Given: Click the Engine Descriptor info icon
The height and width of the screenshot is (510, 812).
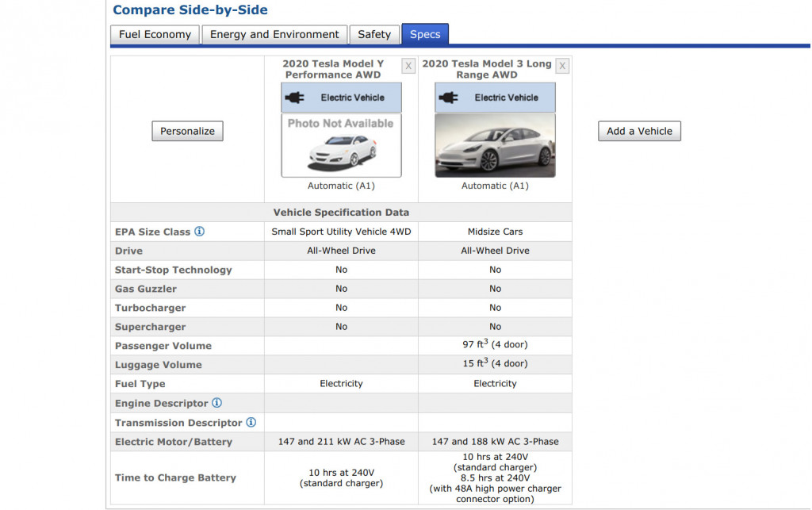Looking at the screenshot, I should (217, 403).
